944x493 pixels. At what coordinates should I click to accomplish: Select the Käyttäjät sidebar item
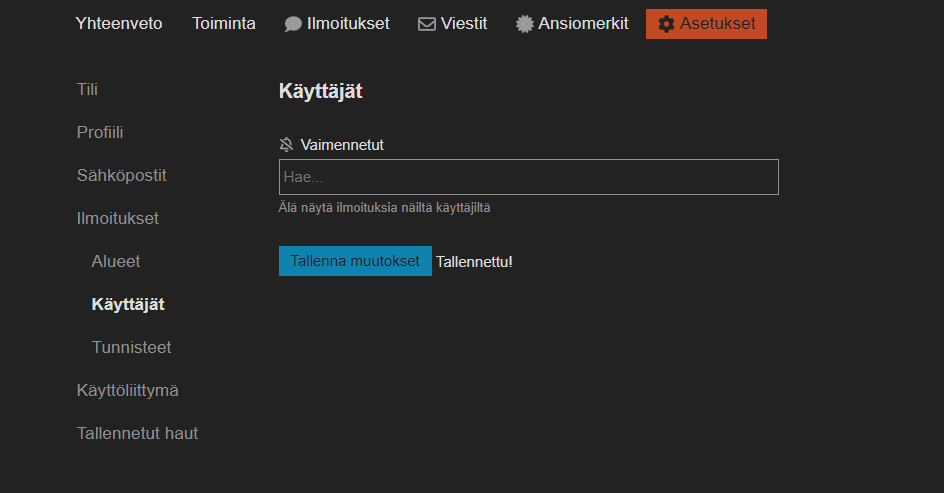coord(128,304)
